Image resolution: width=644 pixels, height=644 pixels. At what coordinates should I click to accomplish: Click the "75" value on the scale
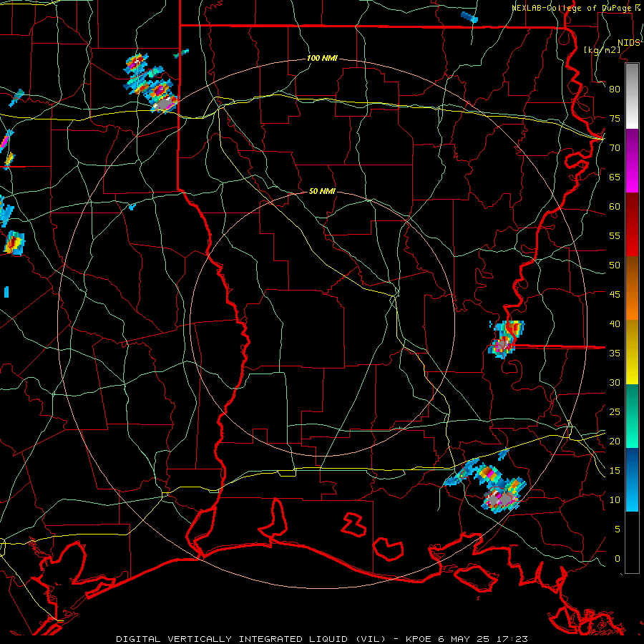(615, 118)
